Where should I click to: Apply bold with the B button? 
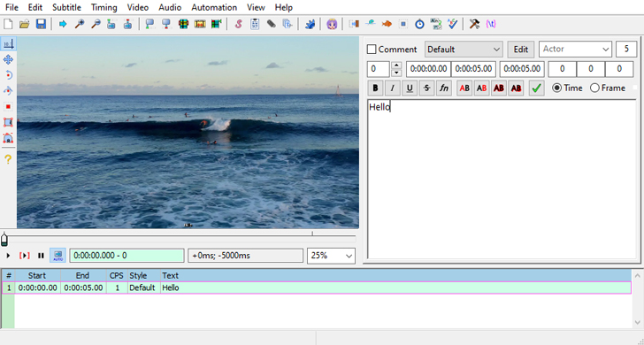(375, 88)
